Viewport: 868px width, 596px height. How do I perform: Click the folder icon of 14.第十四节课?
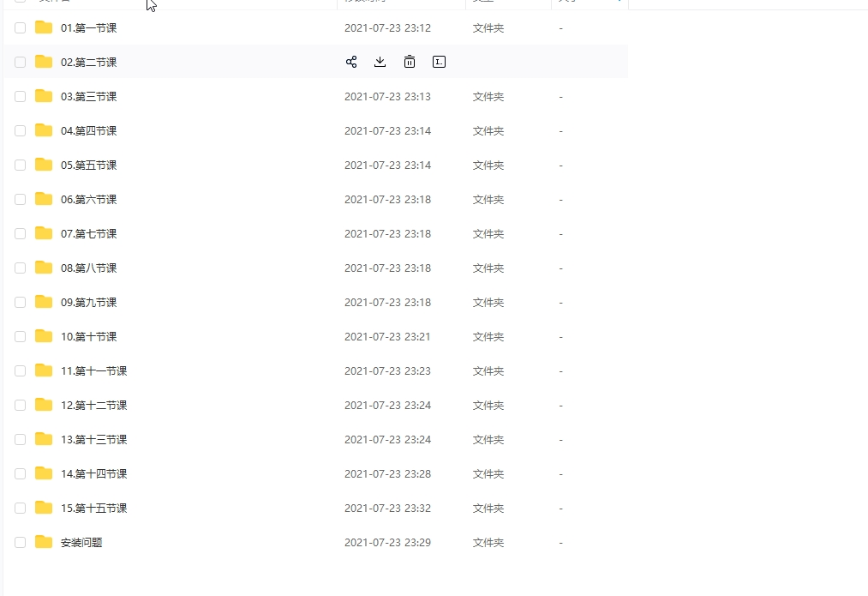pyautogui.click(x=44, y=474)
